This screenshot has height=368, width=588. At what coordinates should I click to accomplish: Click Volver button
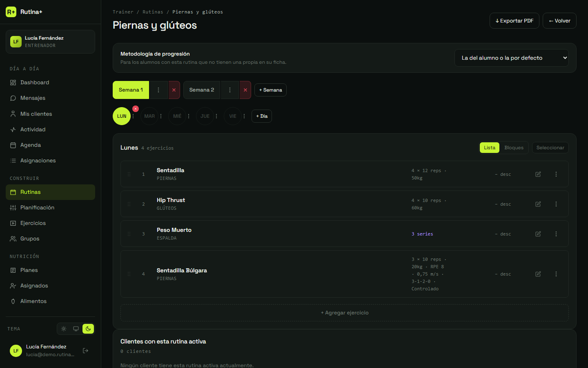[x=559, y=21]
